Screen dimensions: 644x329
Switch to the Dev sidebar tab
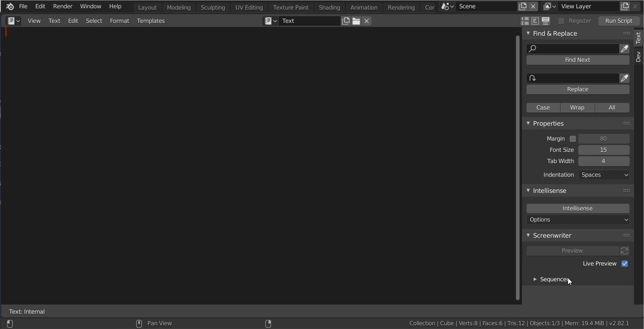click(x=639, y=56)
